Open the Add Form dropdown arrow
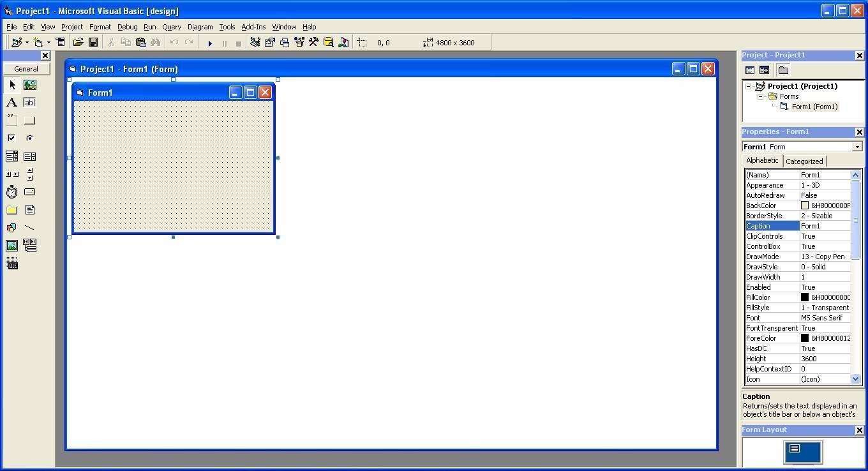Screen dimensions: 868x471 pyautogui.click(x=49, y=43)
